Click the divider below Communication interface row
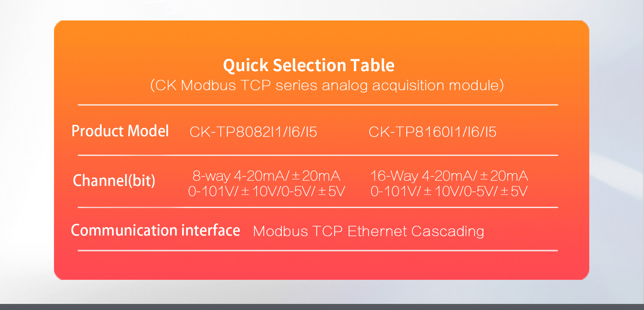 pyautogui.click(x=318, y=250)
